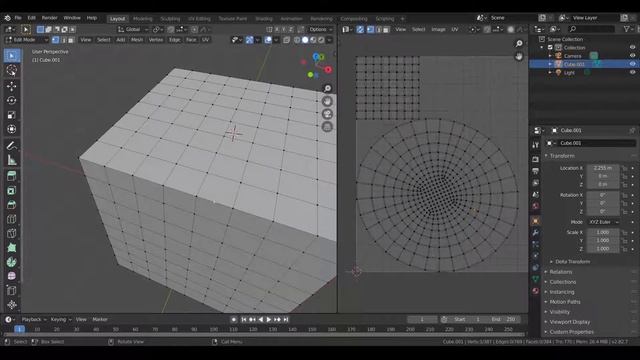This screenshot has height=360, width=640.
Task: Click the 3D viewport zoom magnifier icon
Action: [x=327, y=89]
